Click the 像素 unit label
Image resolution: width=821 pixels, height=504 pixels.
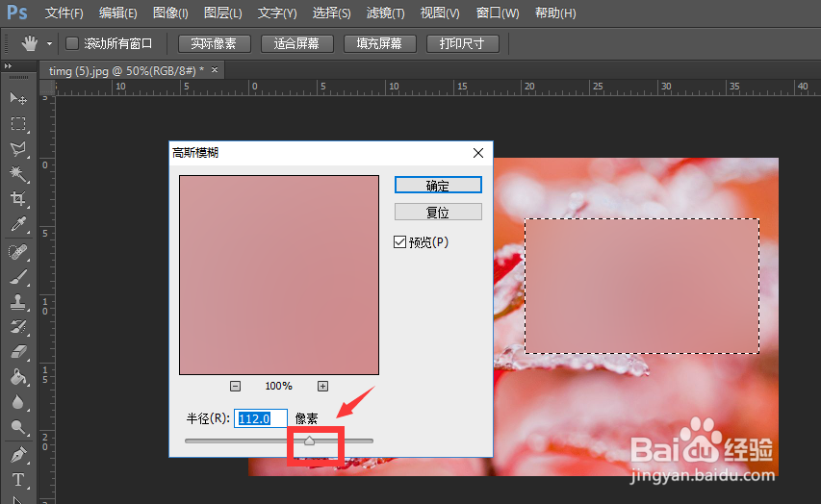coord(306,418)
